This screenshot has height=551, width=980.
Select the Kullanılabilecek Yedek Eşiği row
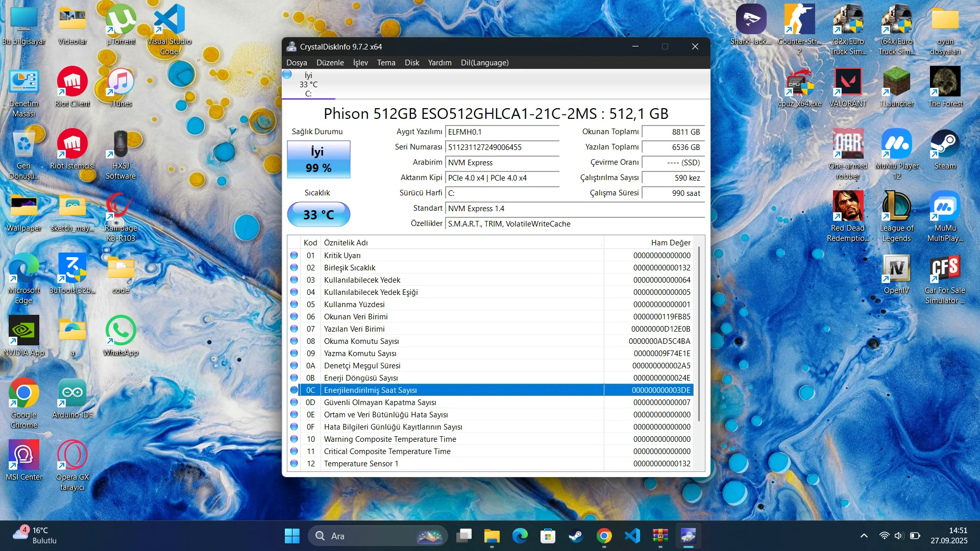click(x=491, y=292)
